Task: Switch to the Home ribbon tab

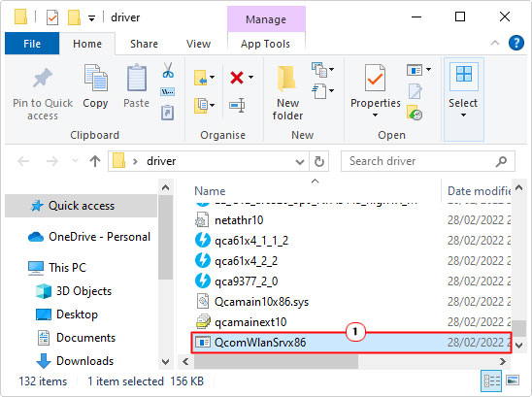Action: point(87,44)
